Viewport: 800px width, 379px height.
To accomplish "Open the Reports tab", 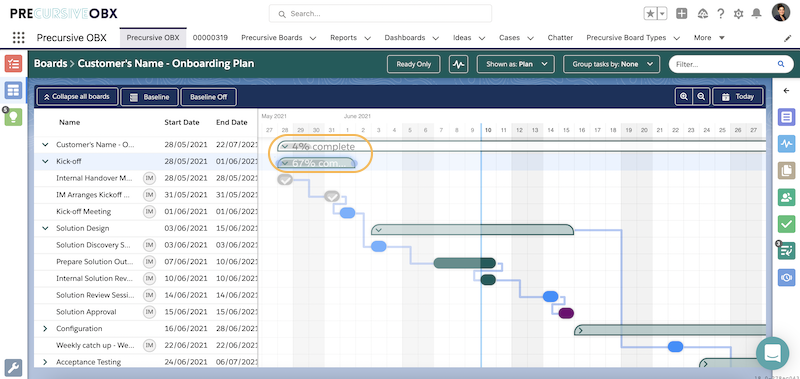I will click(x=343, y=38).
